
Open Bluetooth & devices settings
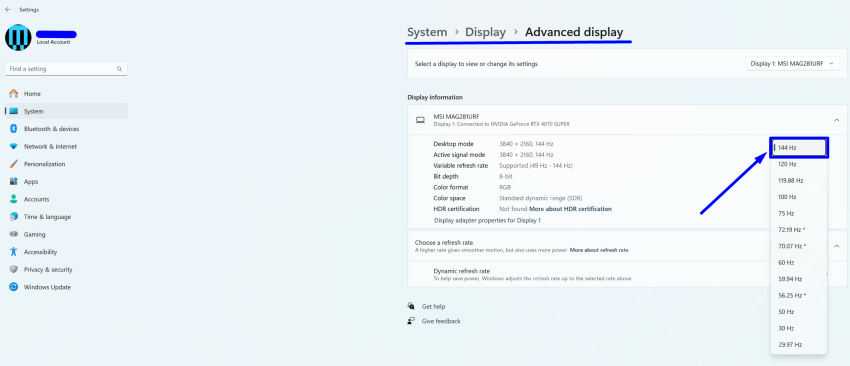(x=66, y=129)
